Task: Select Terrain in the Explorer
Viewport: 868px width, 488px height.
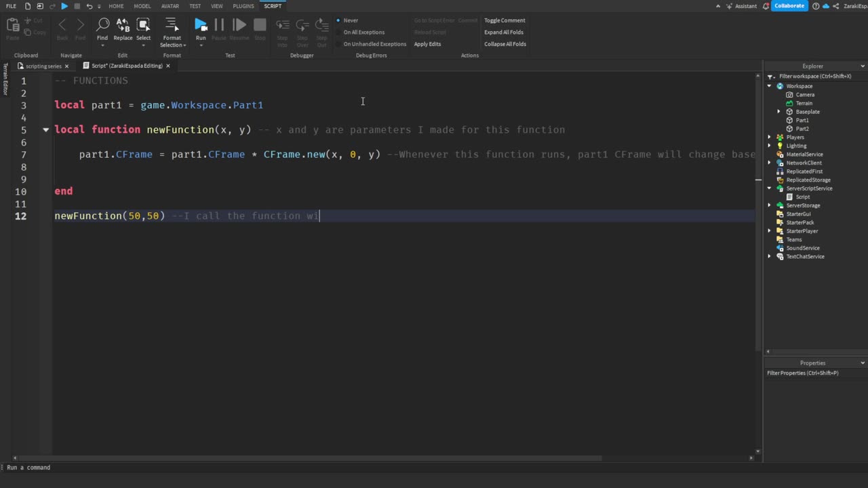Action: point(804,103)
